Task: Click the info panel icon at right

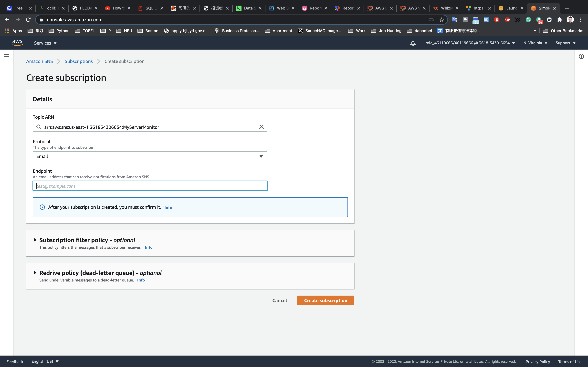Action: [x=581, y=56]
